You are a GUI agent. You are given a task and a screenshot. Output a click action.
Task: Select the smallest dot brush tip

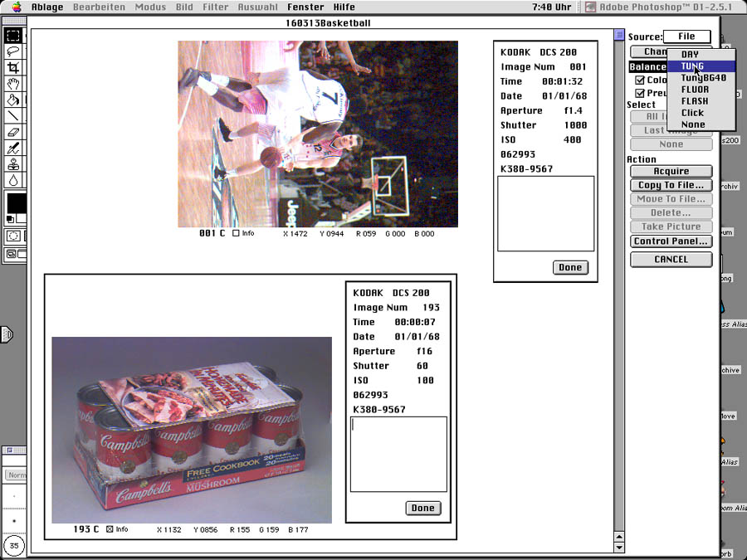pos(14,496)
